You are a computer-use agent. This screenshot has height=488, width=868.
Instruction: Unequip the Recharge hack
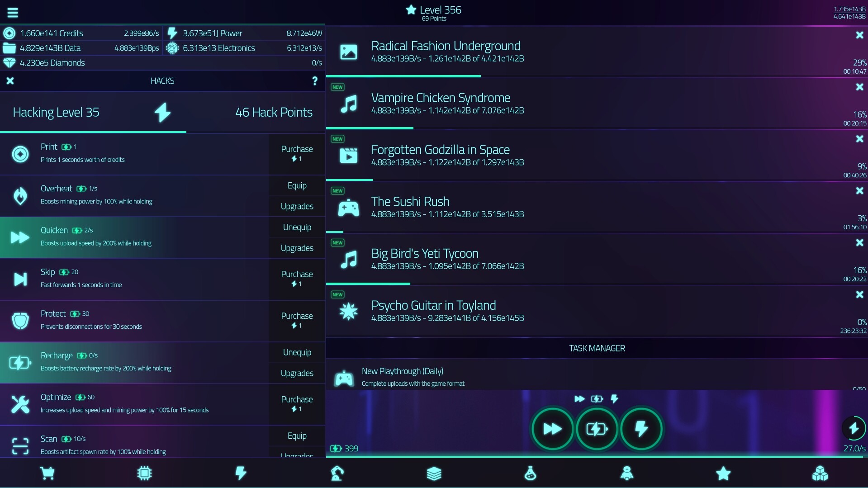(297, 352)
